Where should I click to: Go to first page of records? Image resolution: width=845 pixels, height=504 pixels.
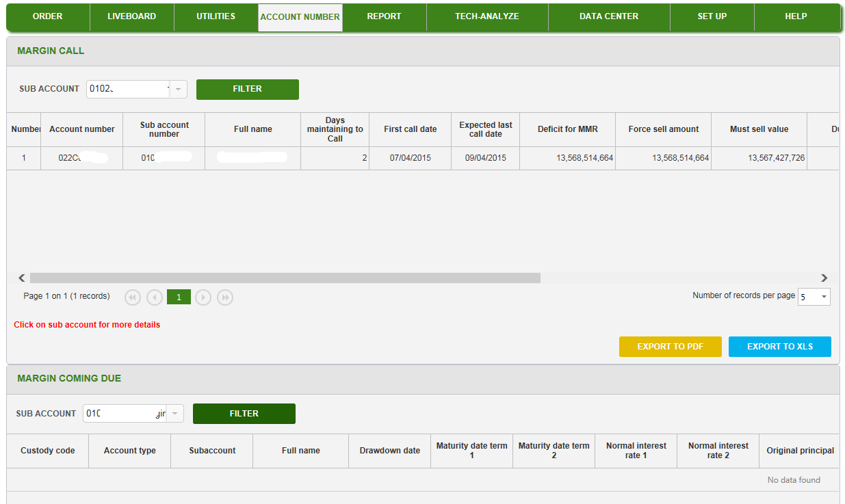point(133,297)
